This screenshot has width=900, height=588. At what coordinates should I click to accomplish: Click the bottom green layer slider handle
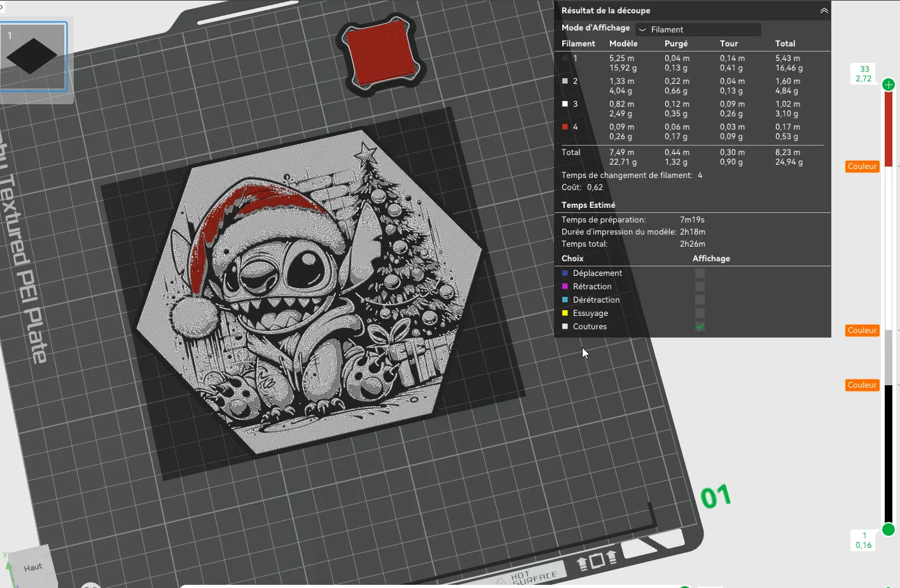(889, 529)
